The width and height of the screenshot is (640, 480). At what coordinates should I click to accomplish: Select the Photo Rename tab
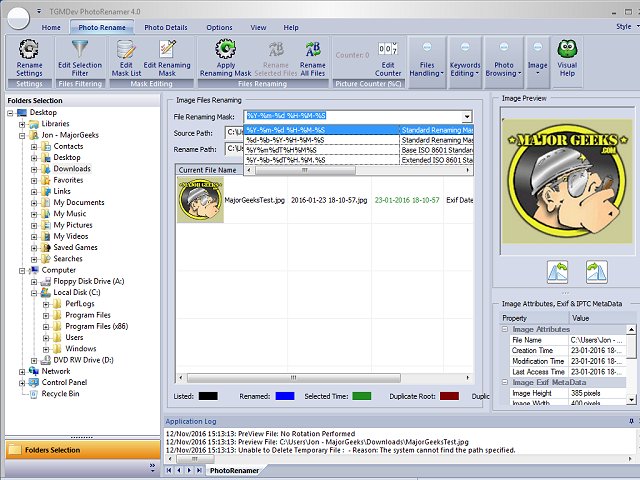102,27
